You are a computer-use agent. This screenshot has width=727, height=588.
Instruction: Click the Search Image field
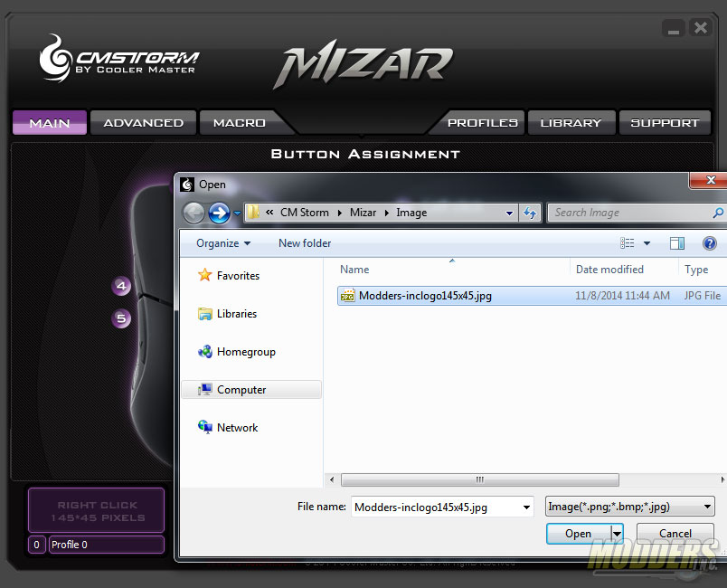pos(630,213)
